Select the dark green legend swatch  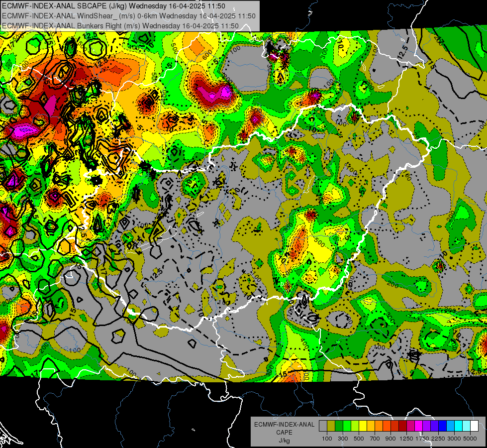tap(339, 426)
